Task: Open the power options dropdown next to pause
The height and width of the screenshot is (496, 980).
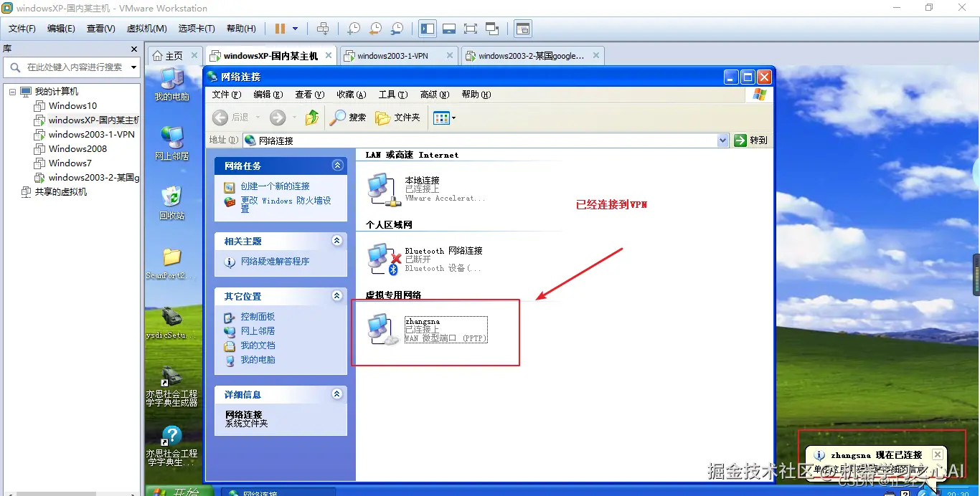Action: coord(295,29)
